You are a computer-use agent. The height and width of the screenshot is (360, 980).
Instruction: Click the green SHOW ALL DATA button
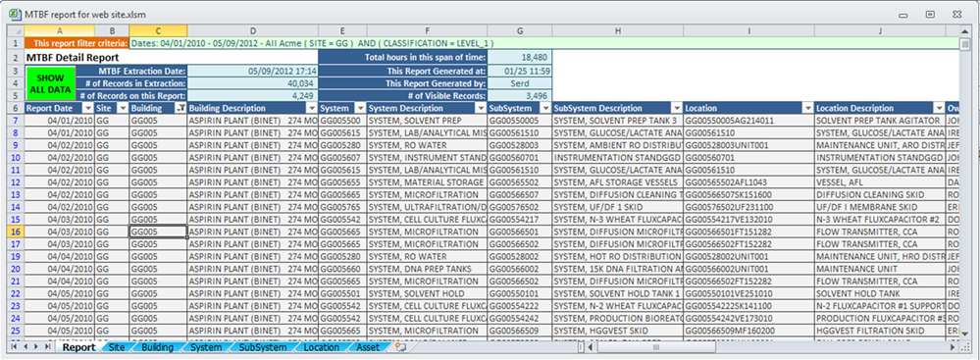tap(50, 83)
